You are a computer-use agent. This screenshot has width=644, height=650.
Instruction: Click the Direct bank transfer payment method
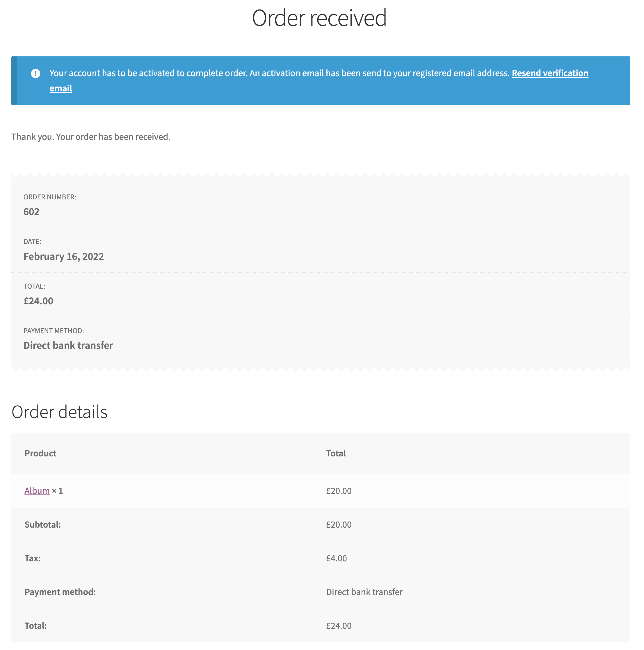coord(68,345)
